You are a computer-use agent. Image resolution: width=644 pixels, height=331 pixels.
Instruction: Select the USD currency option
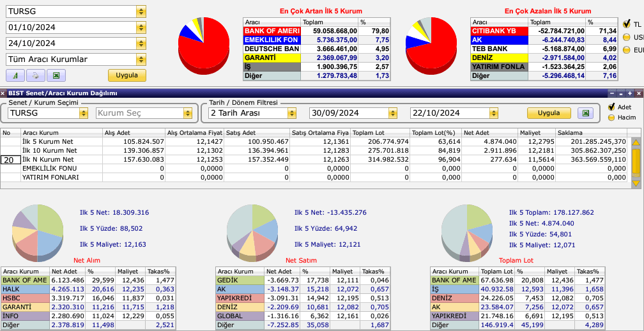point(626,37)
